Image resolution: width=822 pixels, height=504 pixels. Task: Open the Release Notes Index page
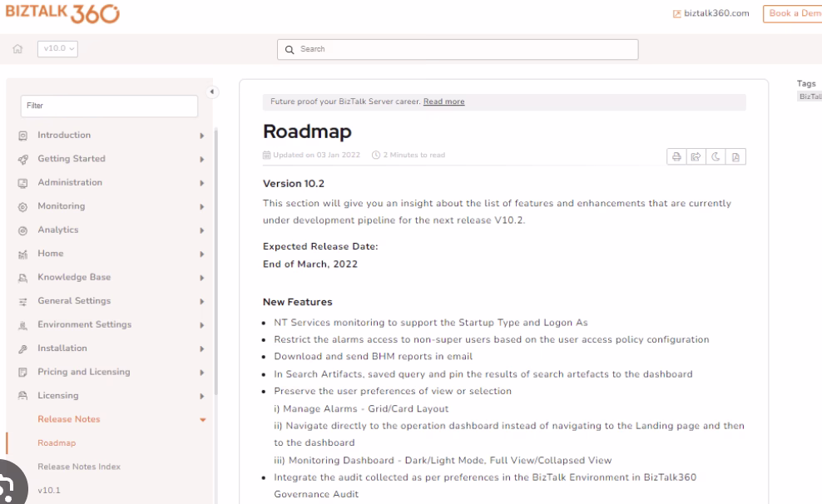[x=79, y=467]
